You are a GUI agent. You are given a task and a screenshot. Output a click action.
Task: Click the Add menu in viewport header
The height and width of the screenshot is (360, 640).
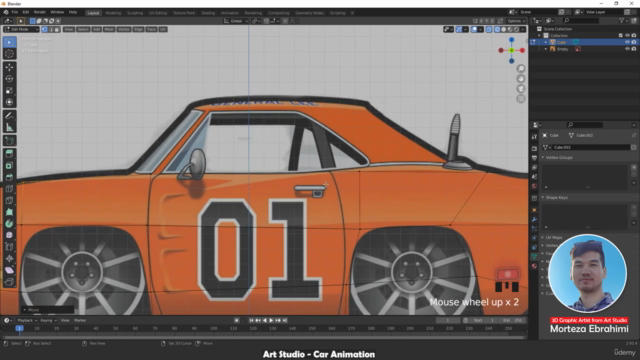[96, 29]
